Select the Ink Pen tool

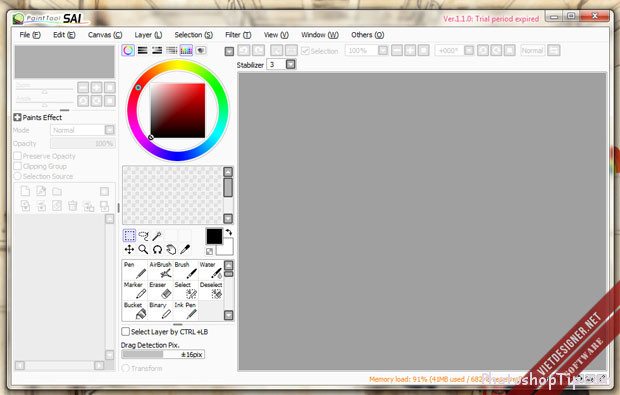tap(185, 310)
